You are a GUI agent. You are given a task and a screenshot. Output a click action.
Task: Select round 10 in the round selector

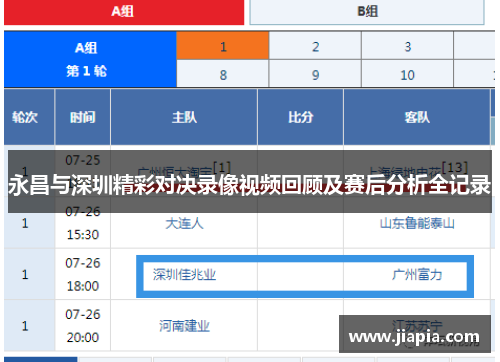[x=407, y=74]
